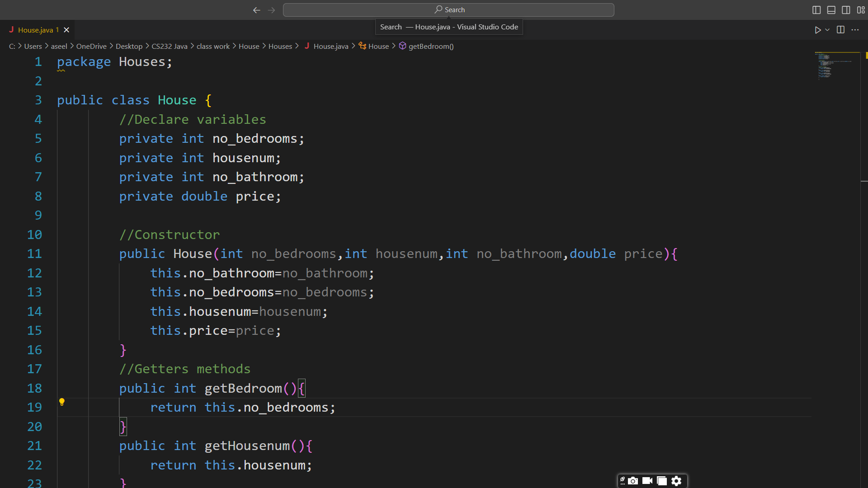Click the 'House' class name on line 3
Image resolution: width=868 pixels, height=488 pixels.
177,100
